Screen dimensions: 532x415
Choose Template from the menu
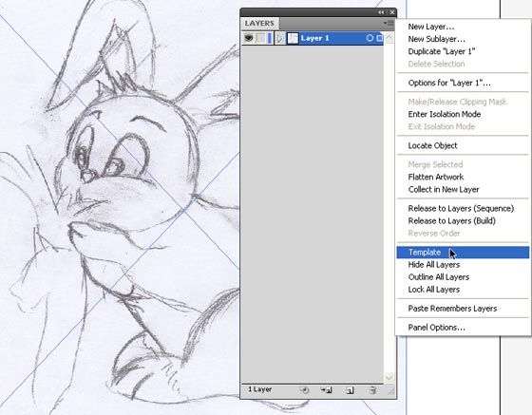pyautogui.click(x=463, y=253)
